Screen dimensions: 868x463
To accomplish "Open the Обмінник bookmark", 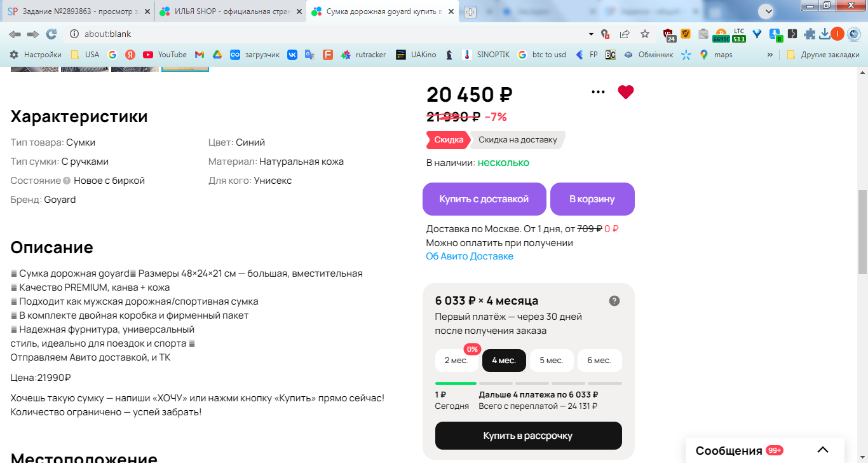I will [648, 55].
